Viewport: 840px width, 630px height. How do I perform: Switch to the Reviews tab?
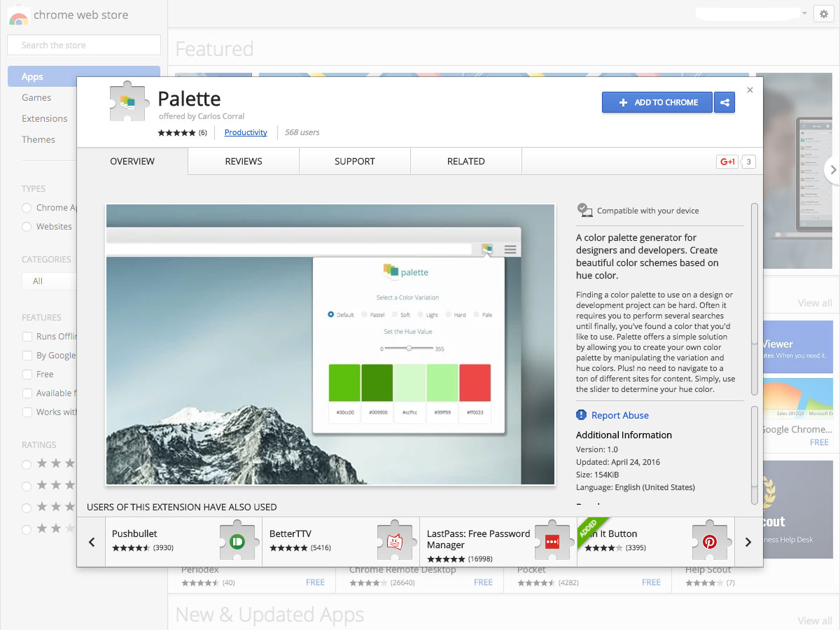point(244,161)
